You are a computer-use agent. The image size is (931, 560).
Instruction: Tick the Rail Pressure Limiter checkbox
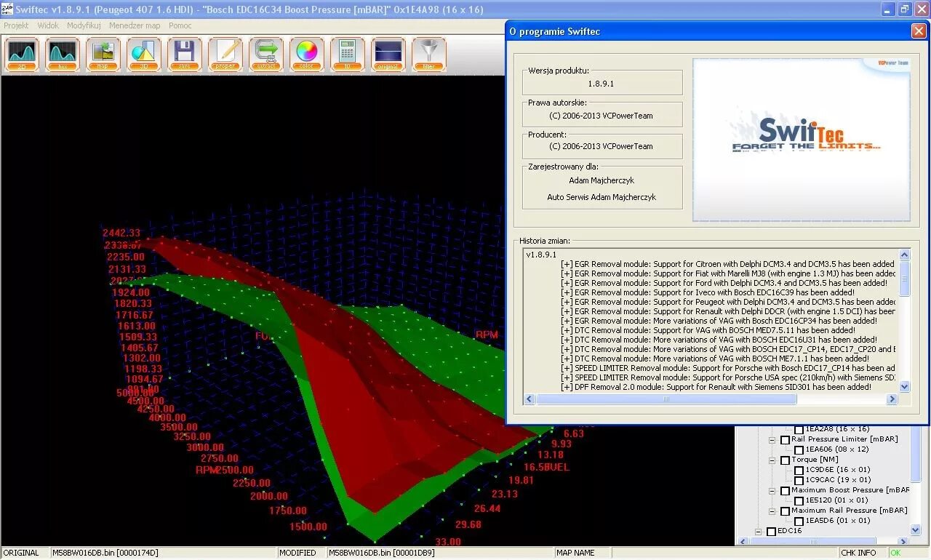point(785,439)
